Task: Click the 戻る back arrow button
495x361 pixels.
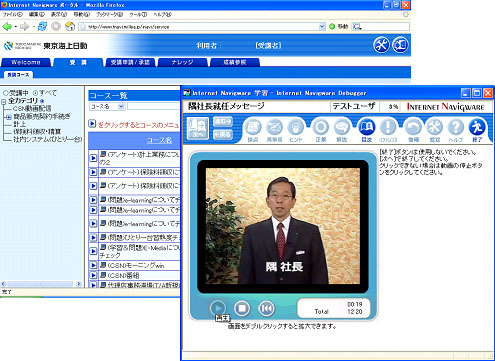Action: (x=223, y=134)
